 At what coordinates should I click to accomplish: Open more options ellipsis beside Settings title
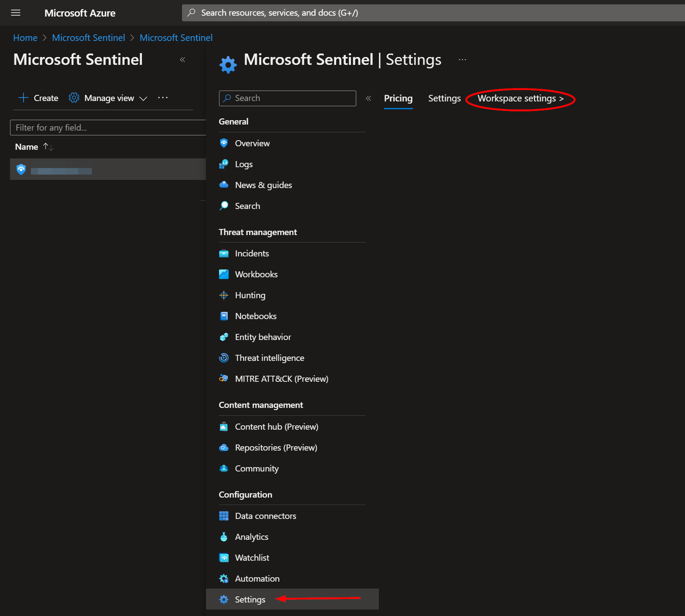[x=462, y=60]
